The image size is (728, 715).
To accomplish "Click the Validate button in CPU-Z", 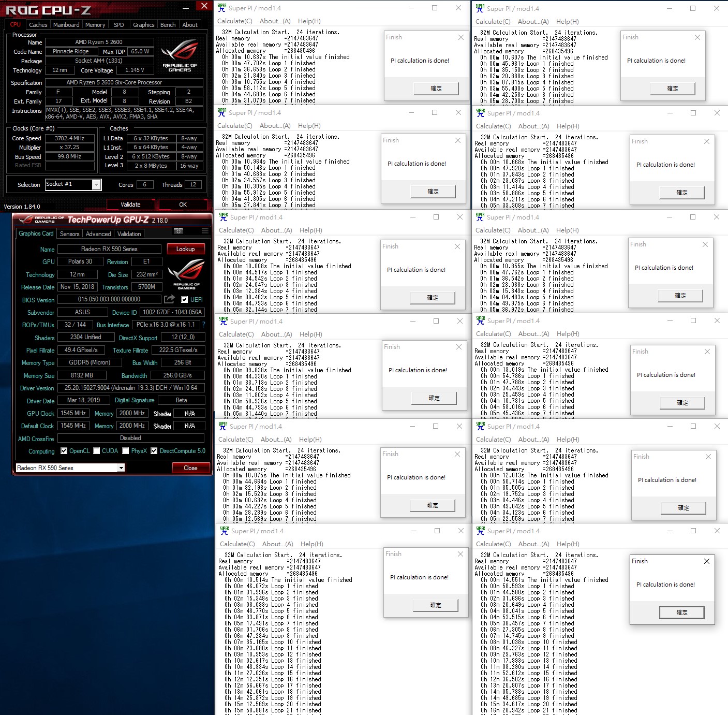I will (130, 205).
